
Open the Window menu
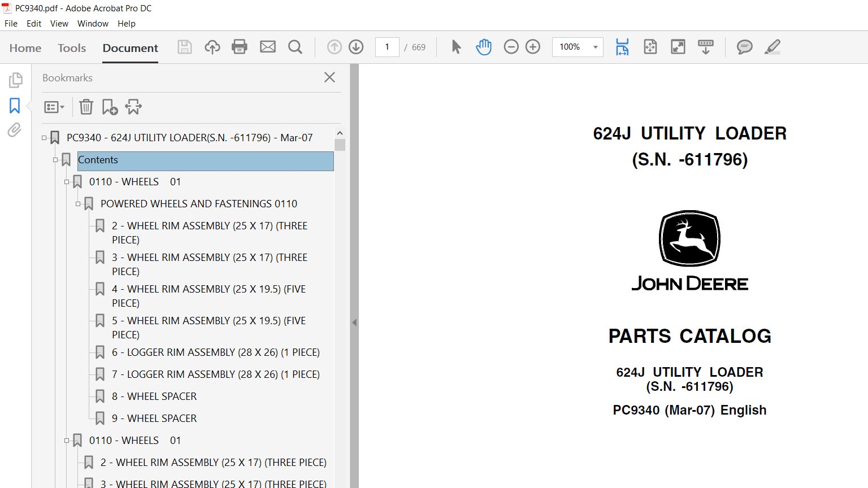tap(93, 24)
